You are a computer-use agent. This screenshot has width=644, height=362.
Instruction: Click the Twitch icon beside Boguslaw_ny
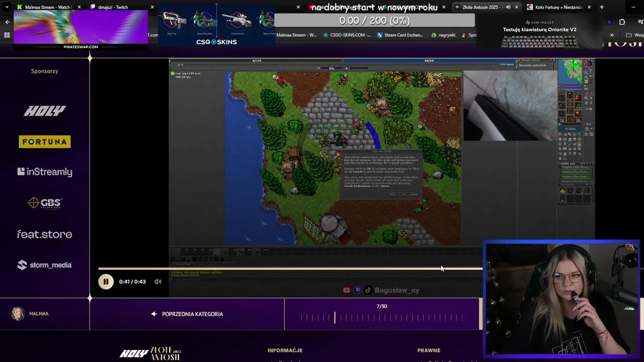[x=358, y=290]
